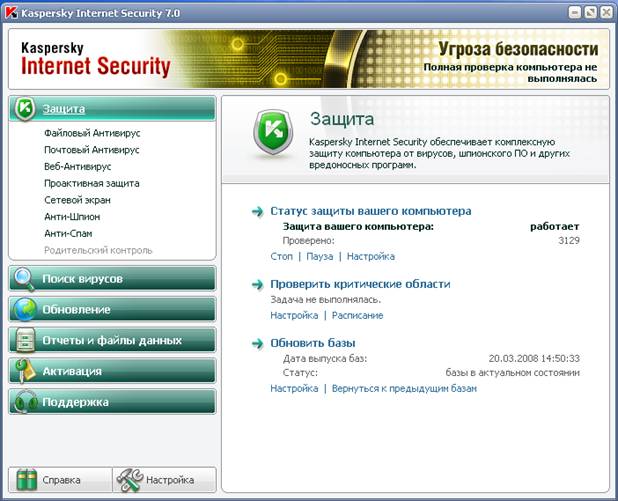
Task: Click the large green Kaspersky shield in main panel
Action: pyautogui.click(x=274, y=132)
